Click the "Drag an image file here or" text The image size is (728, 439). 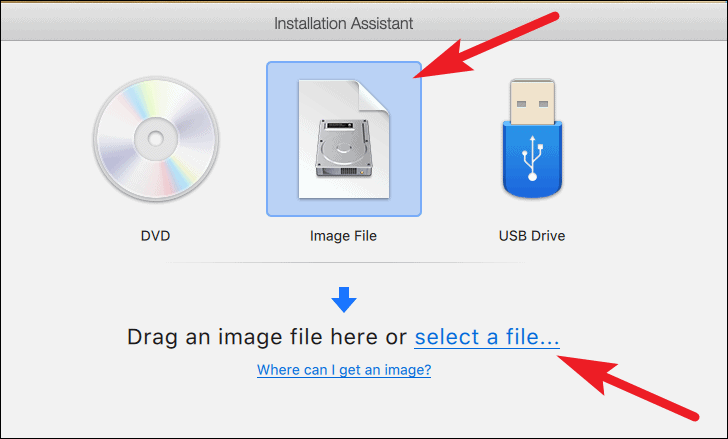(x=267, y=337)
